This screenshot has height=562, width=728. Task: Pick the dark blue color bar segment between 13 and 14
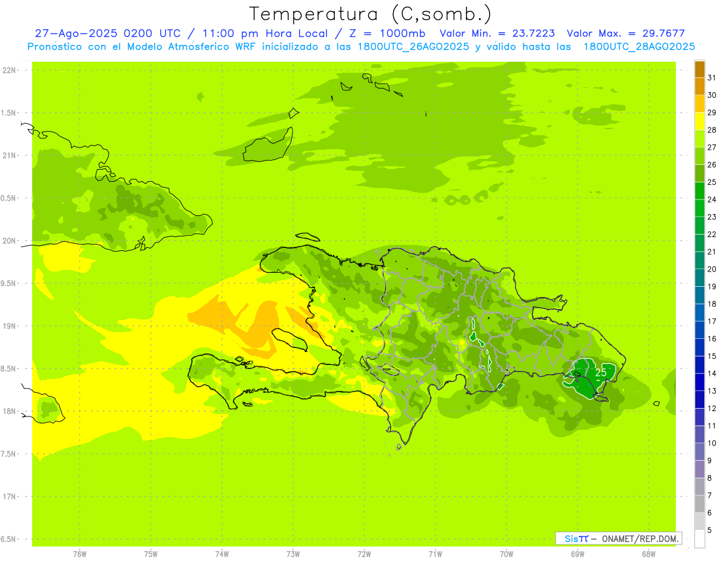pyautogui.click(x=699, y=382)
